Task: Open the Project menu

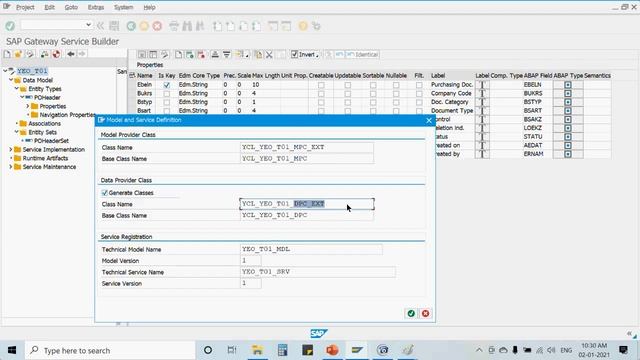Action: click(x=25, y=7)
